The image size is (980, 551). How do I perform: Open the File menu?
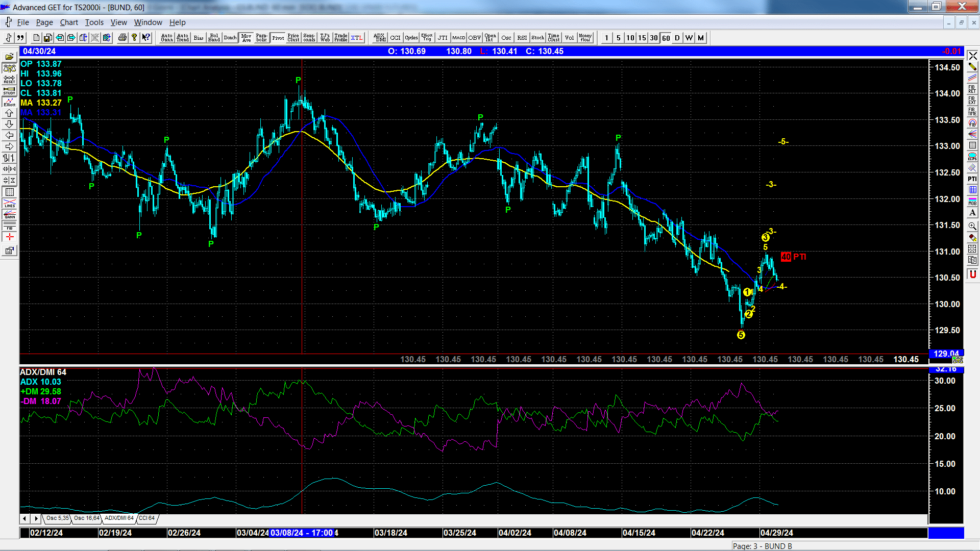point(23,22)
